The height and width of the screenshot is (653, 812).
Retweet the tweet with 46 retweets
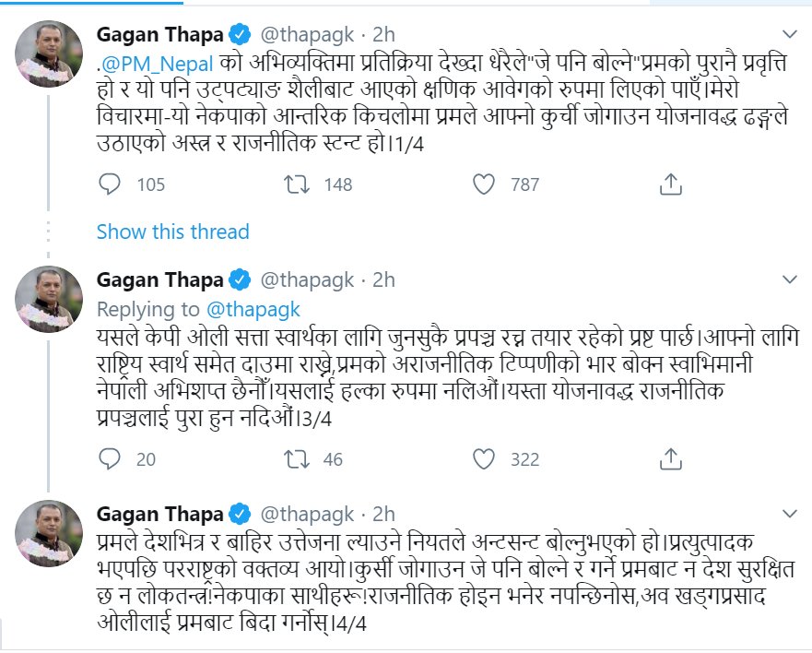pos(298,458)
